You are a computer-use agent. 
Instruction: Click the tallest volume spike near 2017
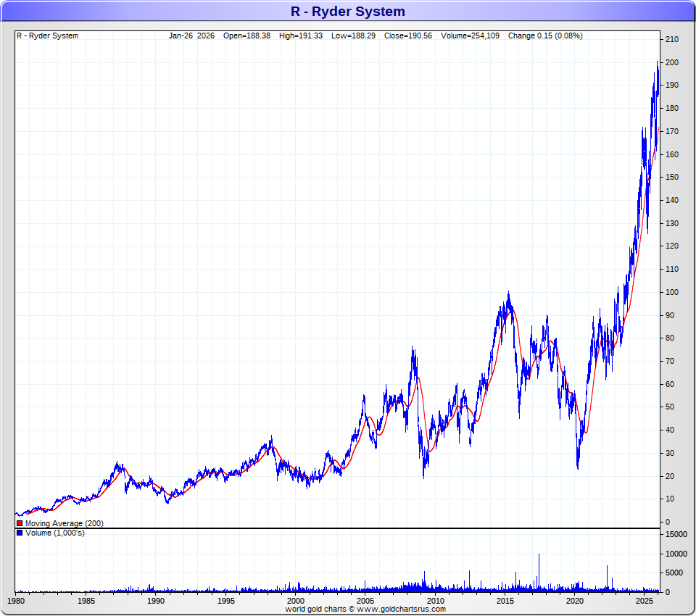point(539,573)
